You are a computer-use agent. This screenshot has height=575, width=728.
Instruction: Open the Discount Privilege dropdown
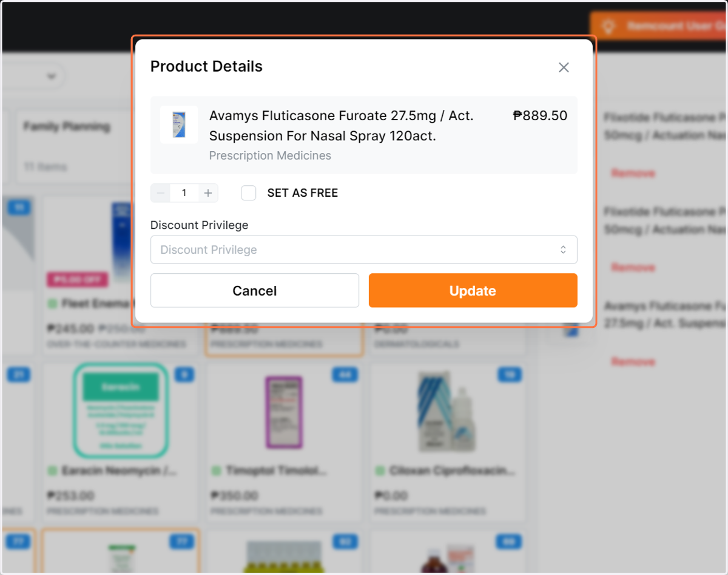click(x=364, y=250)
